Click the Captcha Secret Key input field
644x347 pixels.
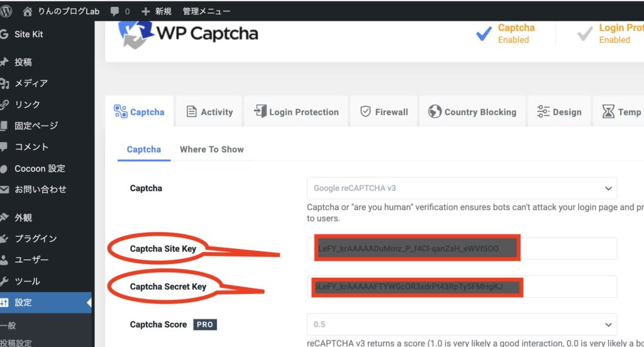(x=465, y=287)
